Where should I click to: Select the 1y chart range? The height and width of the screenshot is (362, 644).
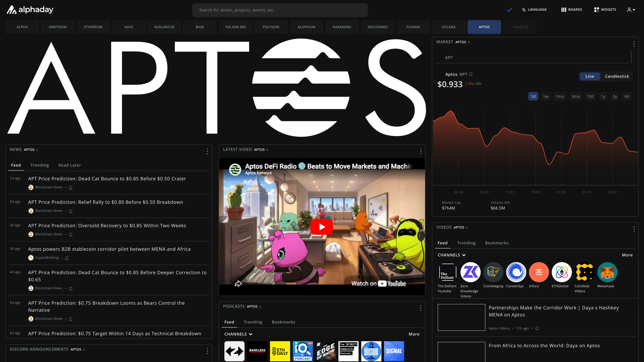pos(603,96)
